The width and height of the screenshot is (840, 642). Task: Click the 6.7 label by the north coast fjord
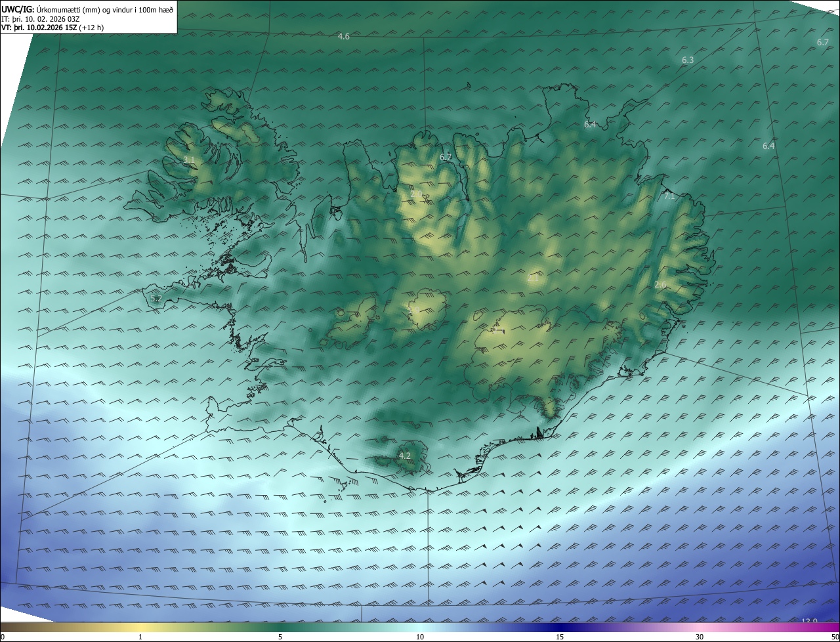tap(446, 158)
